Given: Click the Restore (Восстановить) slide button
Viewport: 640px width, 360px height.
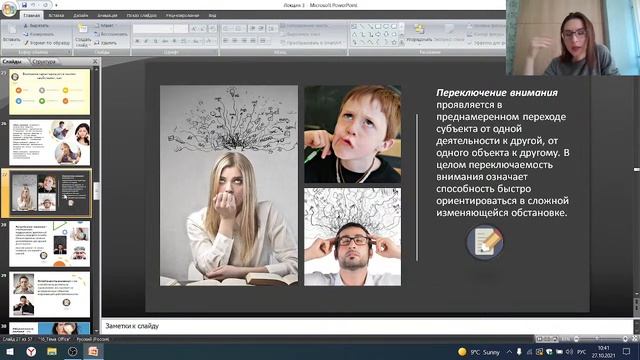Looking at the screenshot, I should [x=111, y=34].
